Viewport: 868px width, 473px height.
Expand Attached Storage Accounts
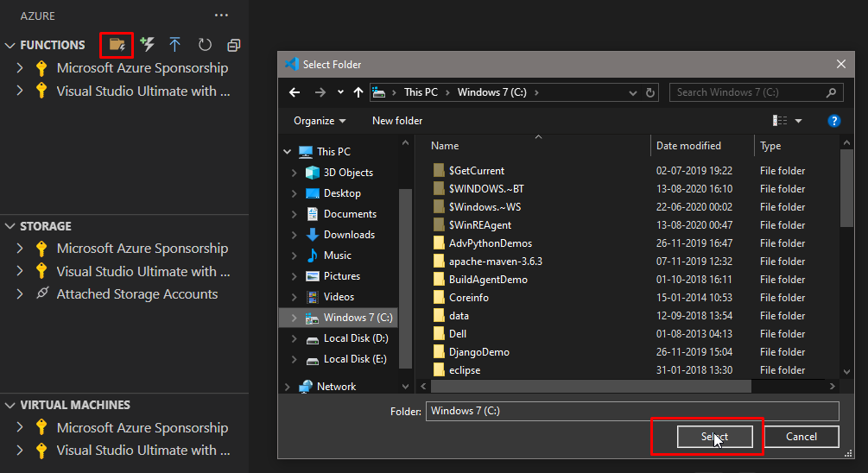pos(20,293)
